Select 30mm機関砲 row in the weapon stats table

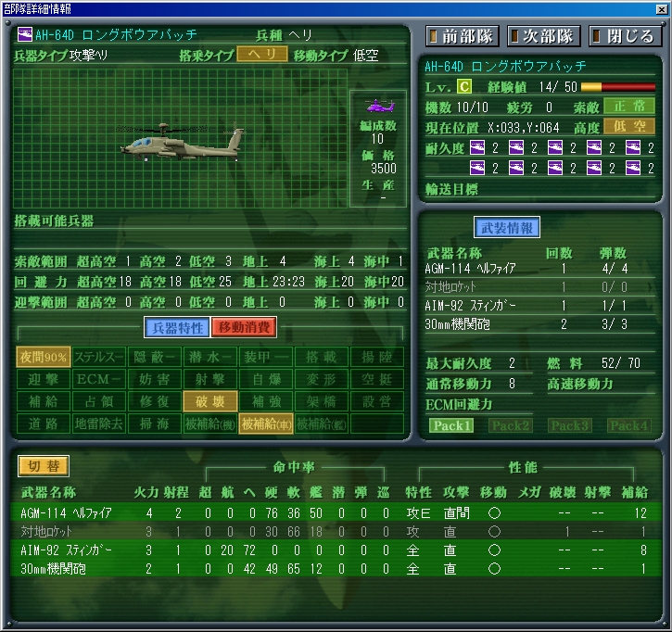(x=336, y=569)
